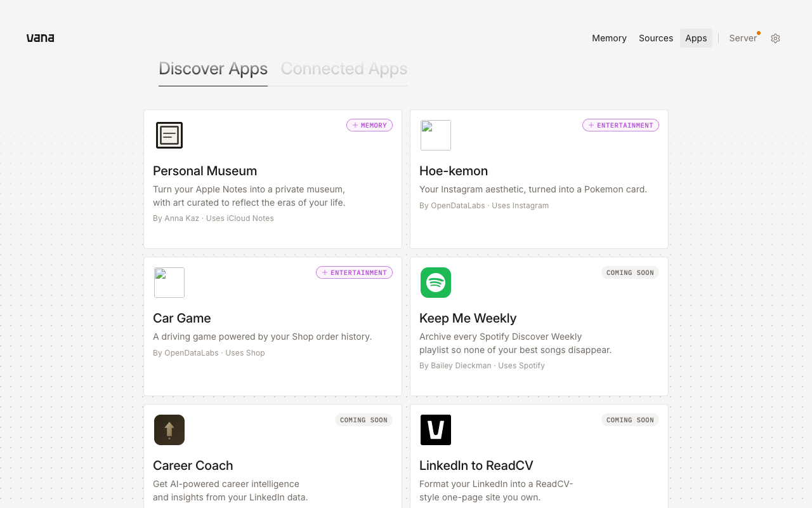Viewport: 812px width, 508px height.
Task: Click 'By OpenDataLabs · Uses Instagram' text
Action: (x=484, y=206)
